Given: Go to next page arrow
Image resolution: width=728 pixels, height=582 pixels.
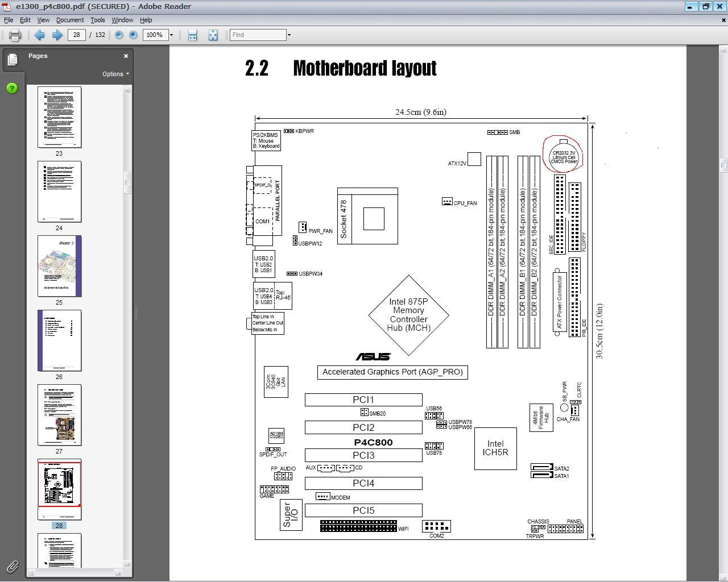Looking at the screenshot, I should click(x=57, y=35).
